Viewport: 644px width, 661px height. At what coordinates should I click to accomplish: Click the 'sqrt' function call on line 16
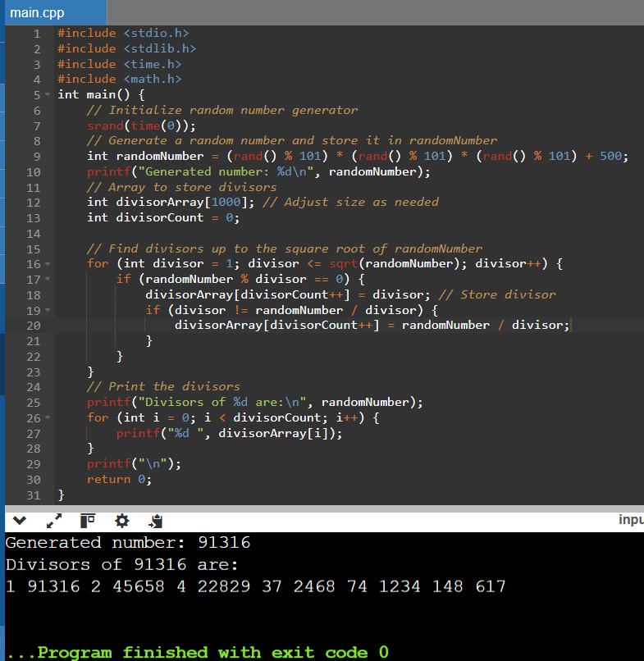click(343, 264)
